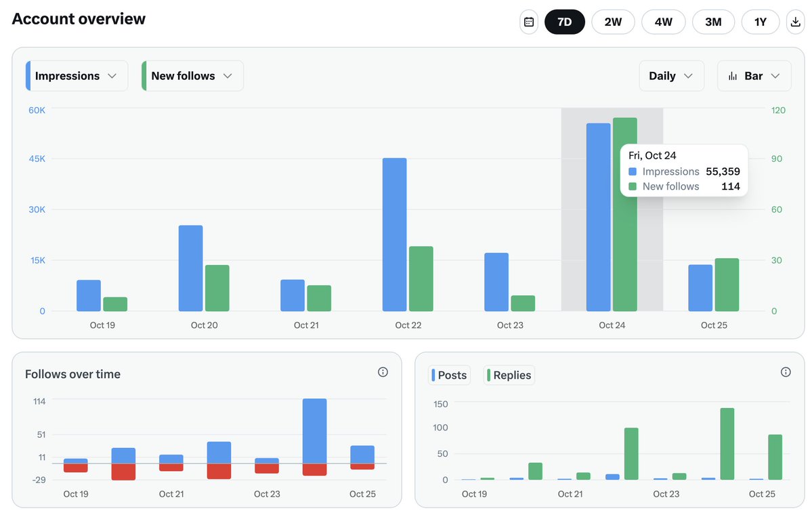Click the Oct 19 blue impressions bar
This screenshot has height=515, width=812.
tap(89, 296)
